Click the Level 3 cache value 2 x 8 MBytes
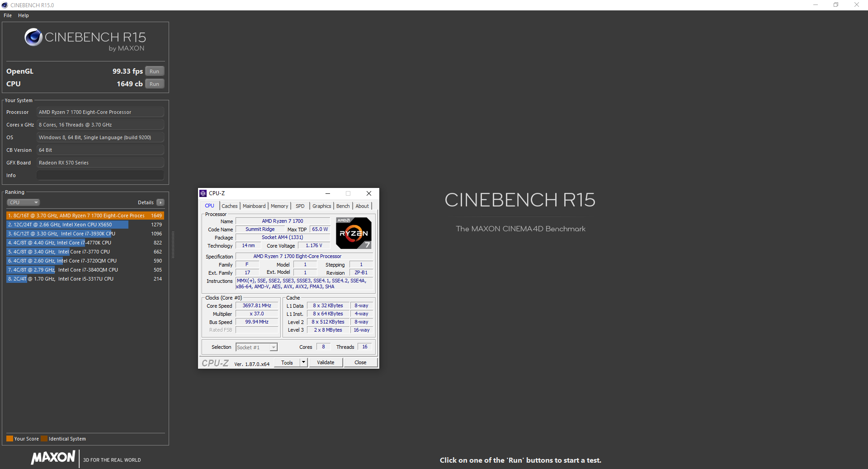 [x=328, y=330]
